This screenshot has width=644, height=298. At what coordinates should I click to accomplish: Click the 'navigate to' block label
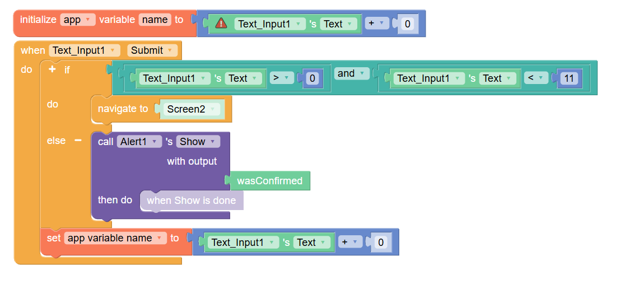pos(123,109)
